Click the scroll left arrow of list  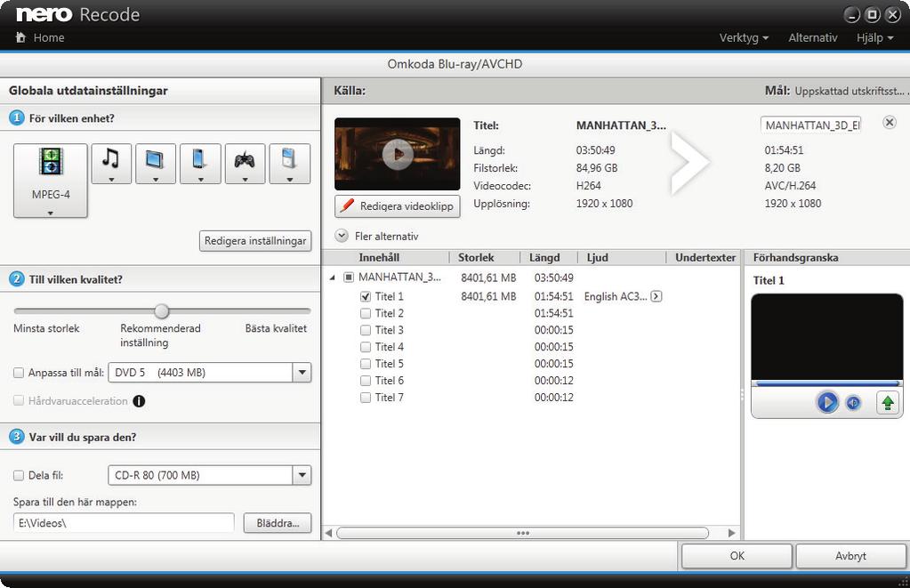pyautogui.click(x=328, y=533)
